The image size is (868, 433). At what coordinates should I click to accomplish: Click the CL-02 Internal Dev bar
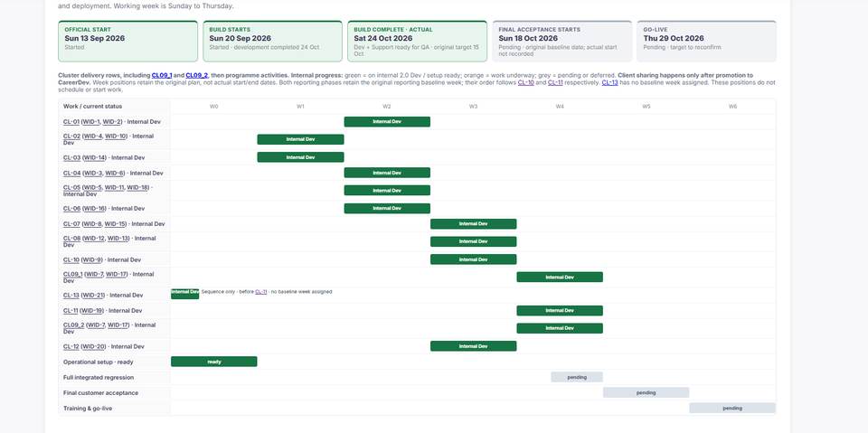coord(300,139)
